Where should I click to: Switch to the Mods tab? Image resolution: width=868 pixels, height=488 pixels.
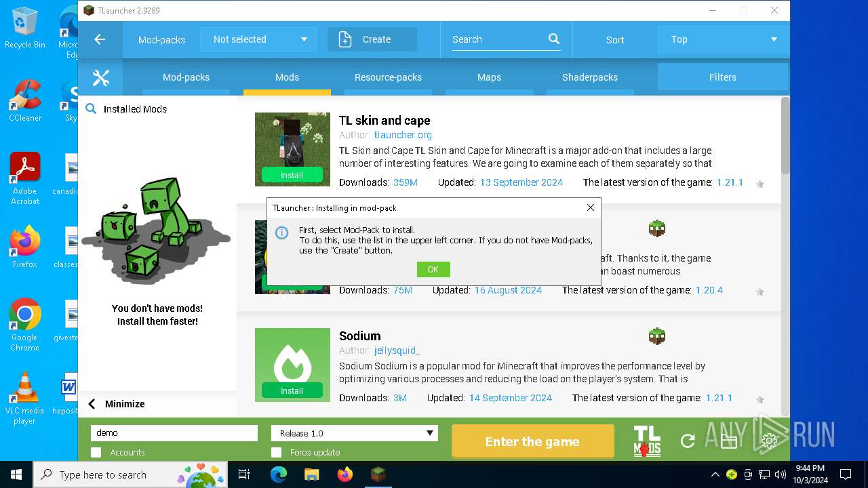point(287,77)
